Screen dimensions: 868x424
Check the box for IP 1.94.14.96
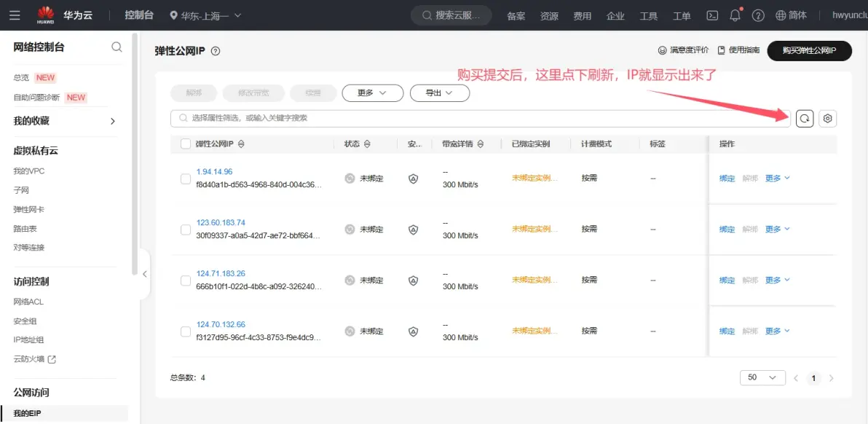tap(186, 178)
